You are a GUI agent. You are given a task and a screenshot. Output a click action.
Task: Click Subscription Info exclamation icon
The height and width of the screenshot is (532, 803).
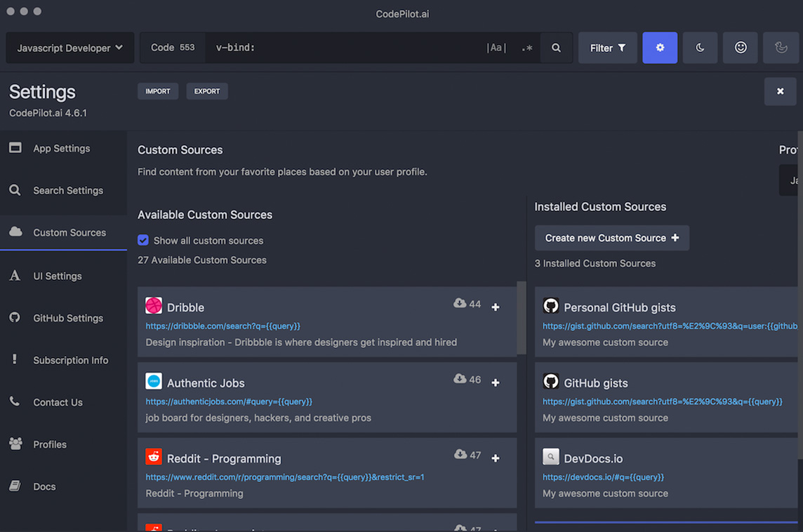coord(14,359)
